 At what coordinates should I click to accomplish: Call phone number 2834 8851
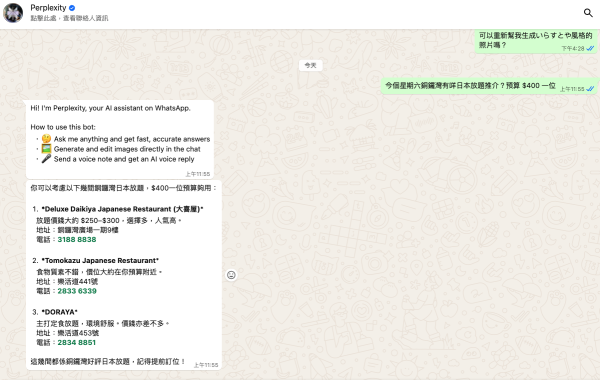coord(77,342)
